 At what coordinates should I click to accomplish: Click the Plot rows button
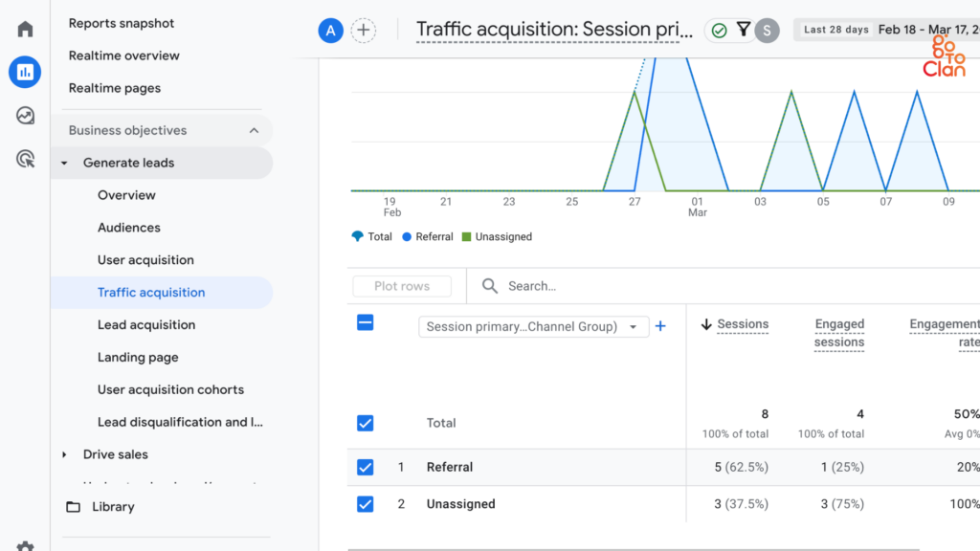coord(401,286)
